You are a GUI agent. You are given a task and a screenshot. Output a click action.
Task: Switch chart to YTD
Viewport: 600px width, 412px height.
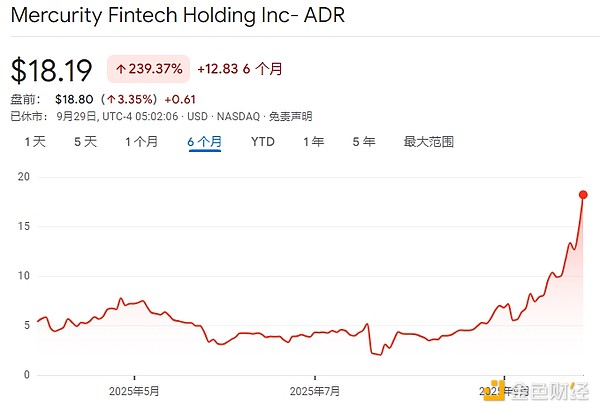pyautogui.click(x=262, y=142)
